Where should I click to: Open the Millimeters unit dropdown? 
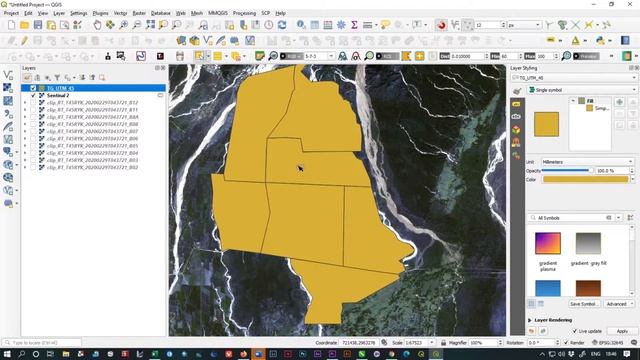587,162
